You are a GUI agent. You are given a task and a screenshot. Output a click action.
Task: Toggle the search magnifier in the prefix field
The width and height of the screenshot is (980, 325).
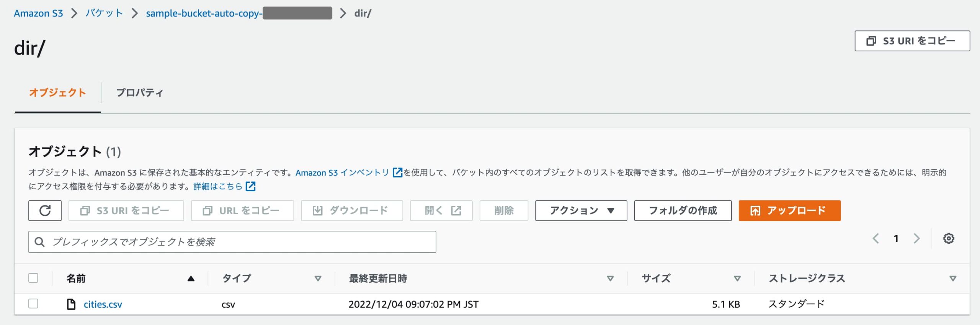pos(39,241)
